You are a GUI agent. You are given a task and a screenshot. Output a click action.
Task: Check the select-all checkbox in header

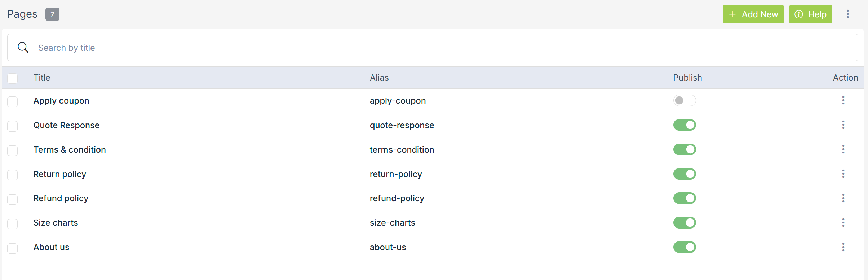(x=13, y=78)
